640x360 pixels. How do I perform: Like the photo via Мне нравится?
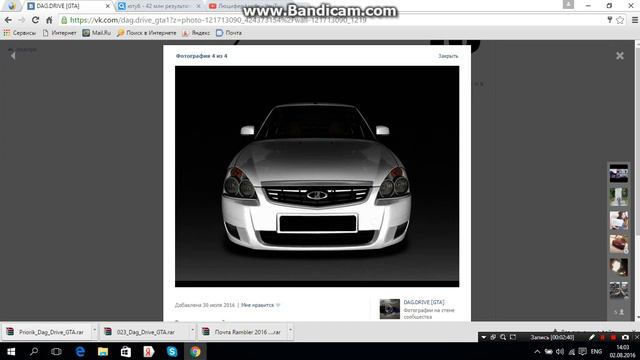(x=260, y=305)
